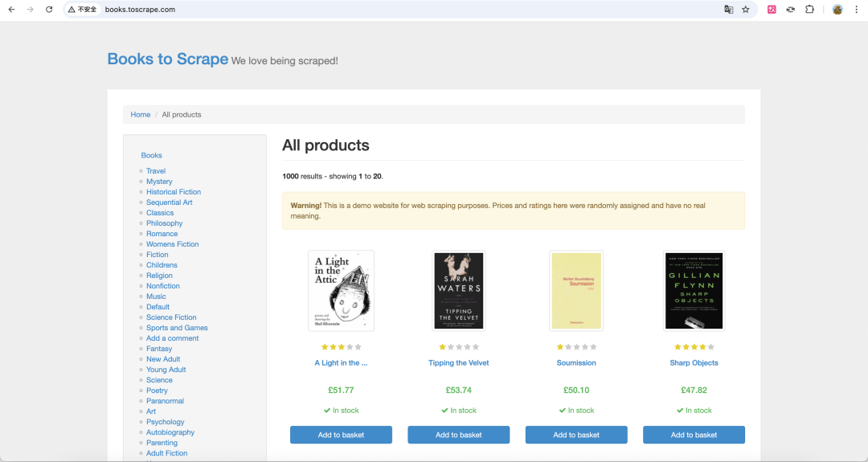Open the 'A Light in the ...' title link

(x=341, y=363)
